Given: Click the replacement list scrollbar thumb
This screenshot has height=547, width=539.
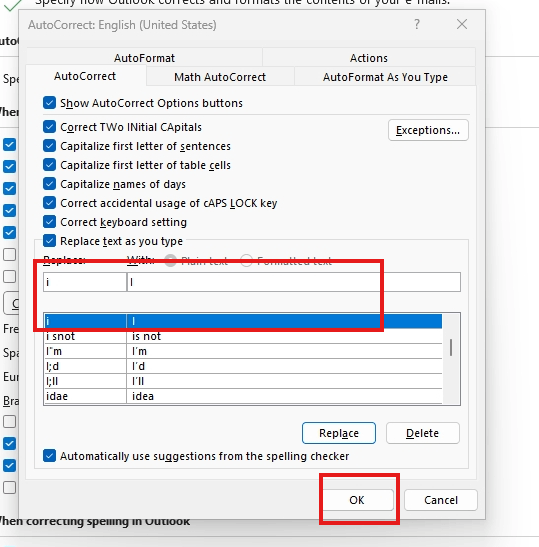Looking at the screenshot, I should 451,347.
